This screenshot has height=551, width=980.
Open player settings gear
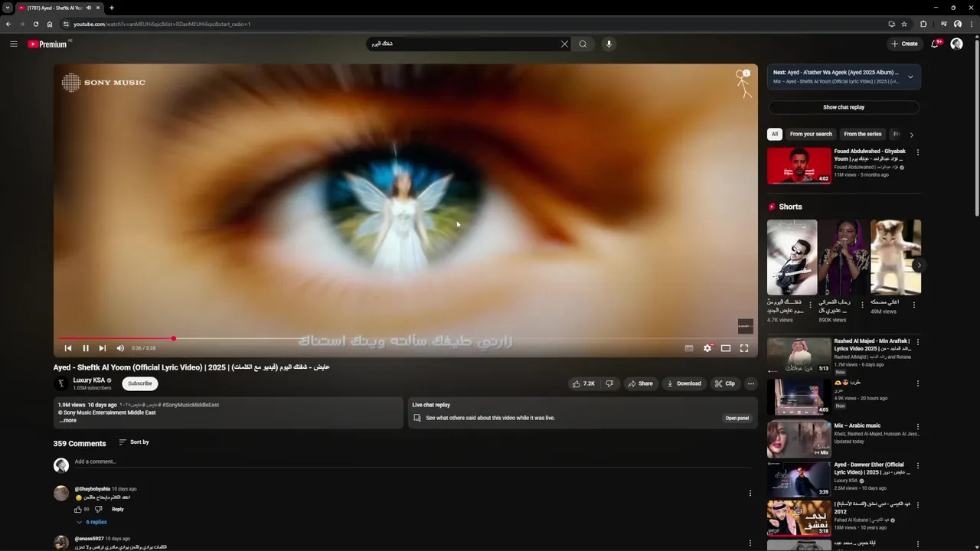click(707, 348)
